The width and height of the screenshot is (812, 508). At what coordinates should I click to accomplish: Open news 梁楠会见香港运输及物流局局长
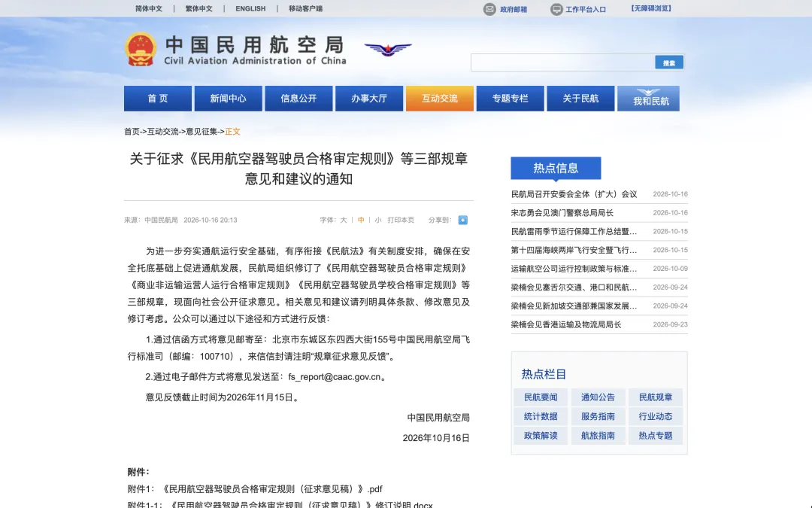(566, 324)
